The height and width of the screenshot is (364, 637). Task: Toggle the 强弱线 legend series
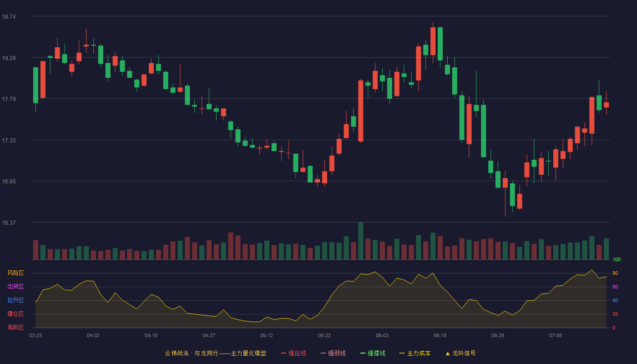pyautogui.click(x=333, y=353)
